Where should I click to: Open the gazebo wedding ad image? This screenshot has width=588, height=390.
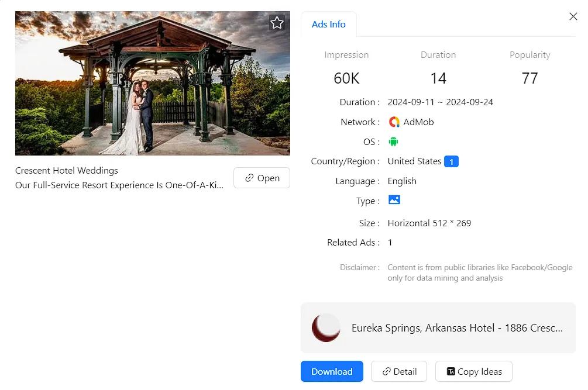click(152, 83)
